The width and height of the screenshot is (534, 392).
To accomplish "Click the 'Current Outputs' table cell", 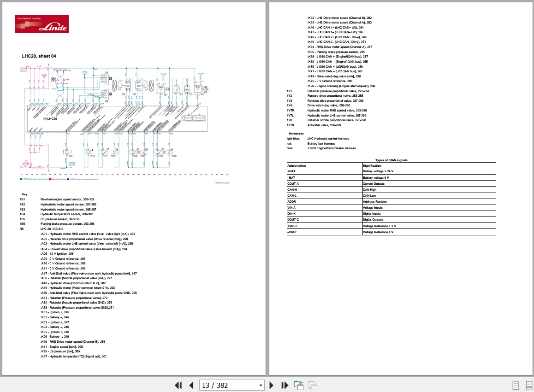I will 429,183.
